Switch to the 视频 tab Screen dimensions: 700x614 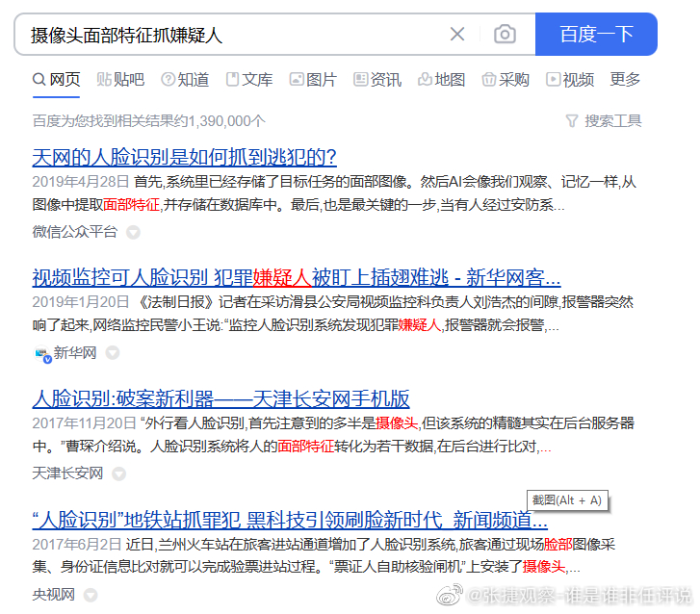coord(570,80)
